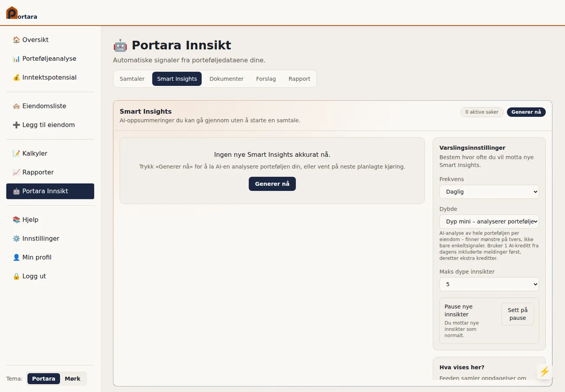This screenshot has height=392, width=565.
Task: Click the Hva vises her? heading
Action: [x=462, y=367]
